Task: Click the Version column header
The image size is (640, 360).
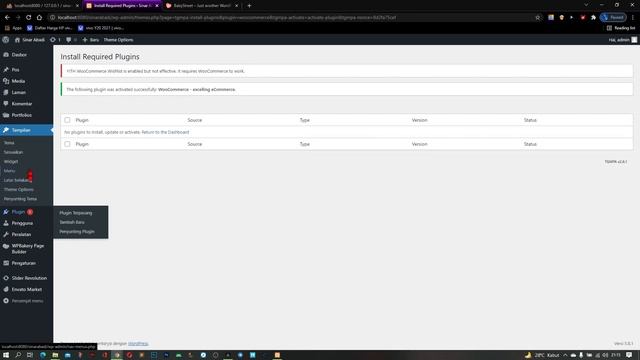Action: click(x=420, y=120)
